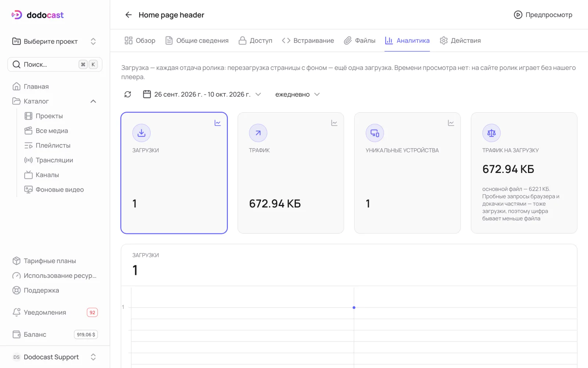Image resolution: width=588 pixels, height=368 pixels.
Task: Click the Поиск search field
Action: point(55,64)
